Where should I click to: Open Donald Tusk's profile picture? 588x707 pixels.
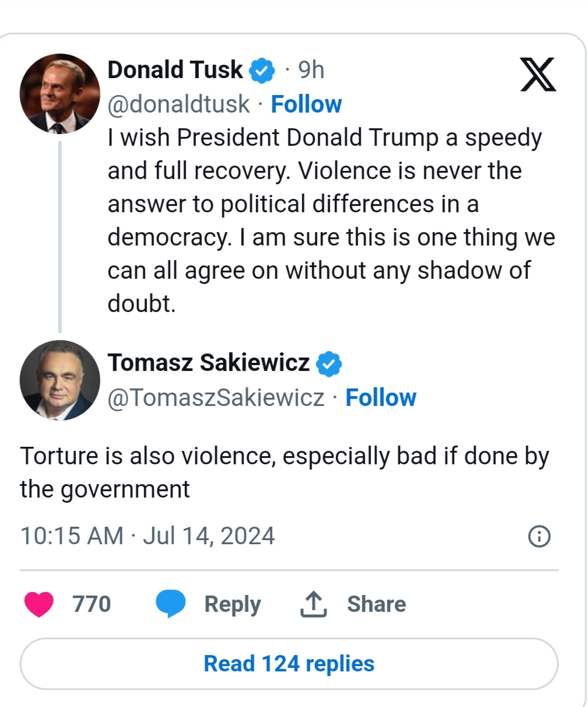click(60, 94)
